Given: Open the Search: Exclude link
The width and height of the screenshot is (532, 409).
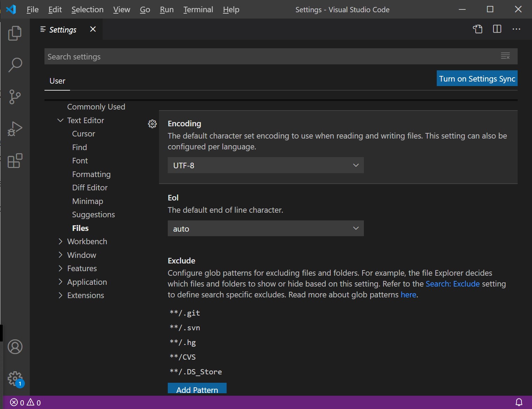Looking at the screenshot, I should coord(452,284).
